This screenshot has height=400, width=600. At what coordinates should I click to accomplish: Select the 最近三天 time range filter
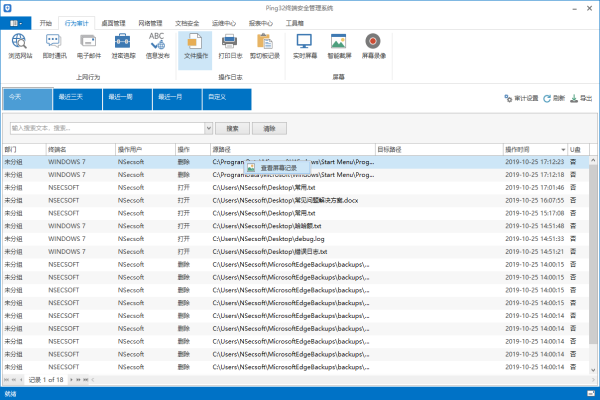coord(78,100)
